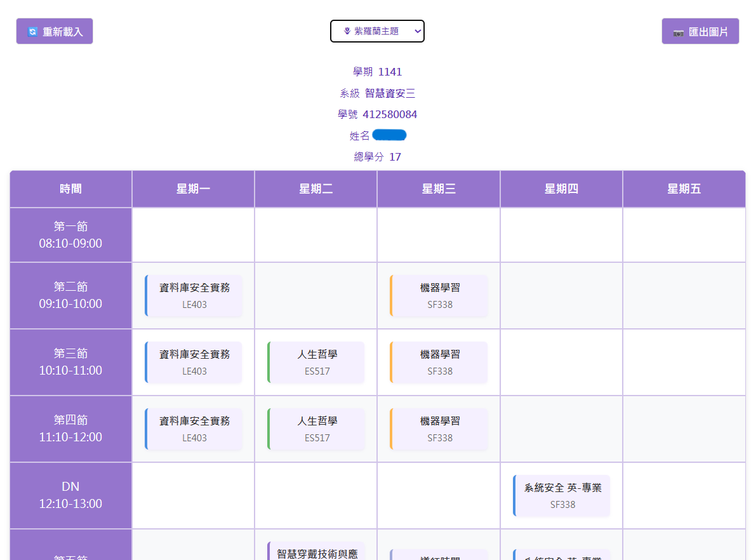Open the 人生哲學 card in 第三節 row
This screenshot has height=560, width=751.
317,362
